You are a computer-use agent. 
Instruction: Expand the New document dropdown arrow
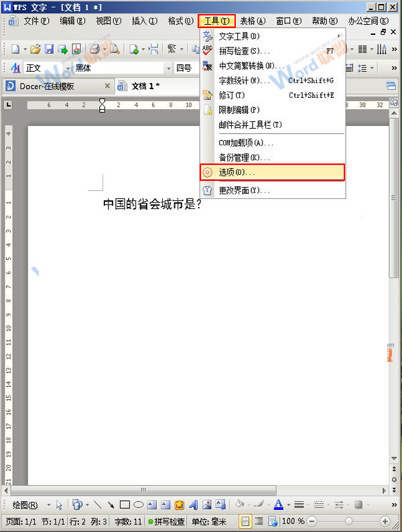click(25, 50)
